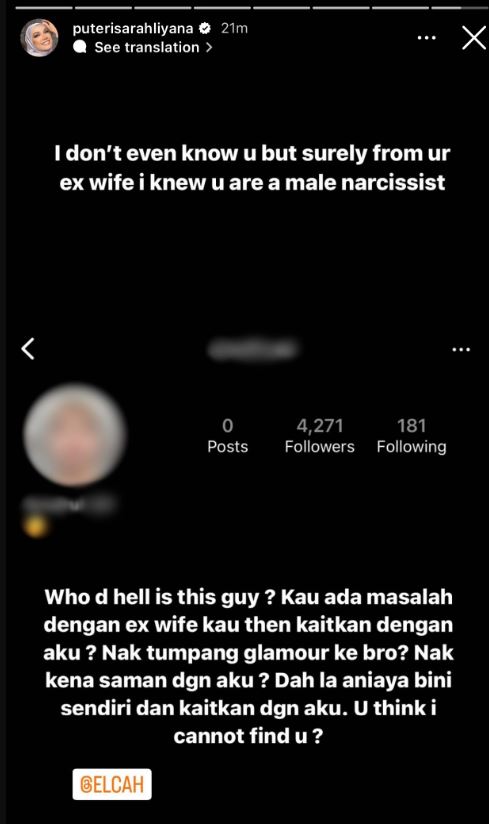Image resolution: width=489 pixels, height=824 pixels.
Task: Jump to first story progress bar segment
Action: point(44,8)
